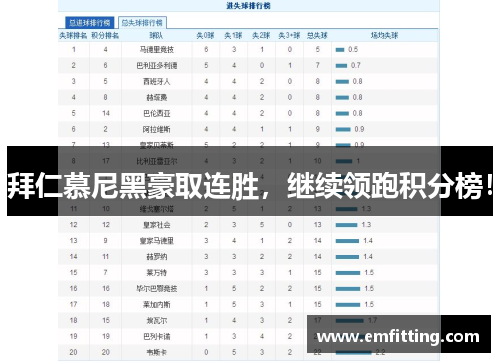
Task: Open team 巴伦西亚 in the table
Action: point(156,114)
